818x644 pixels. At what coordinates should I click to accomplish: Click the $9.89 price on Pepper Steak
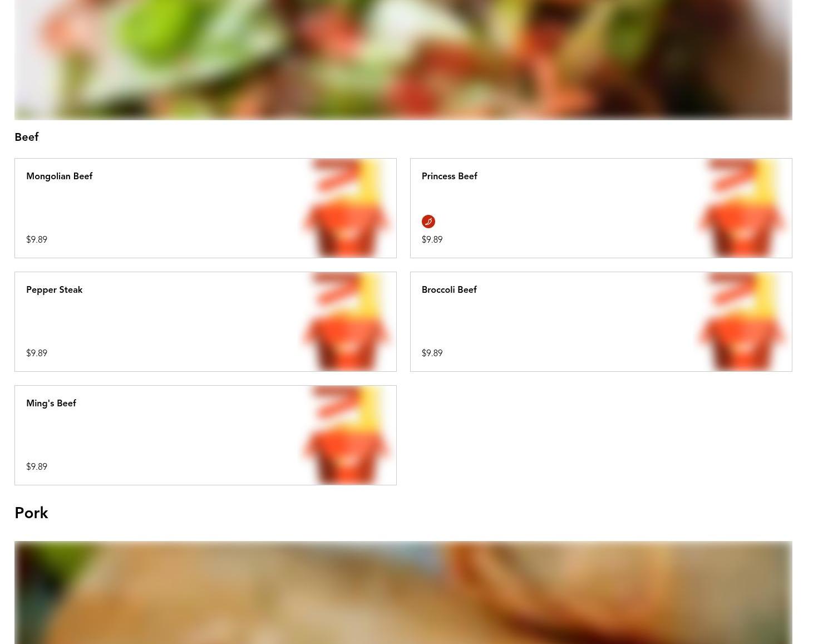(x=37, y=353)
